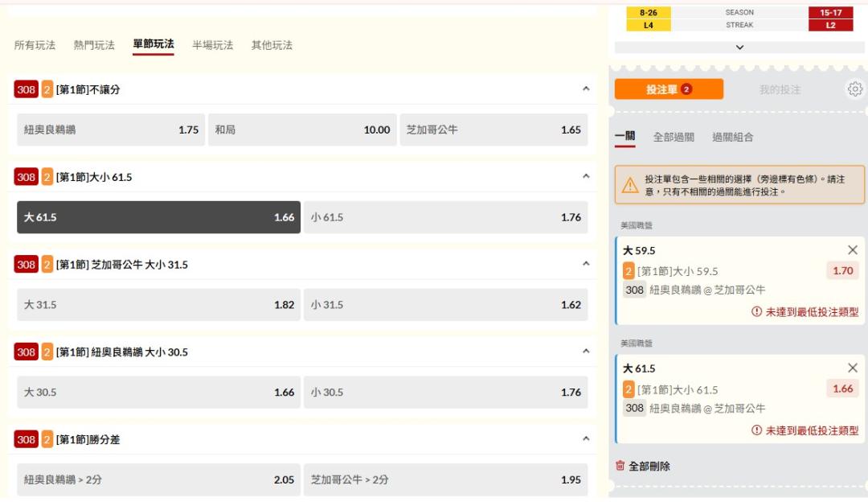Image resolution: width=868 pixels, height=502 pixels.
Task: Expand the team stats chevron below STREAK
Action: click(x=739, y=47)
